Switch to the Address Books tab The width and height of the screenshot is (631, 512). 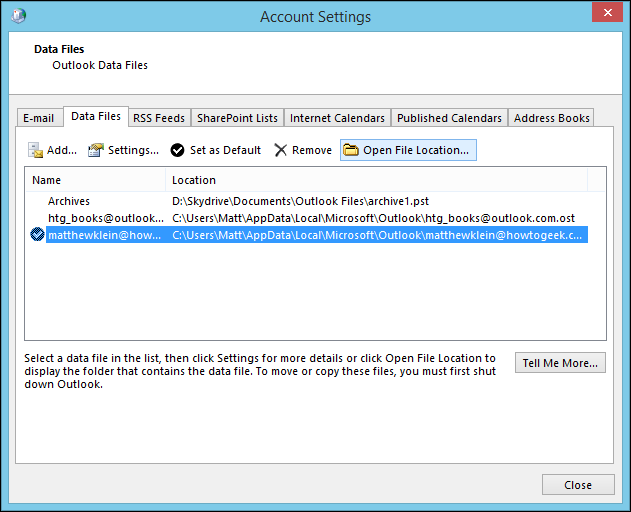[x=551, y=118]
